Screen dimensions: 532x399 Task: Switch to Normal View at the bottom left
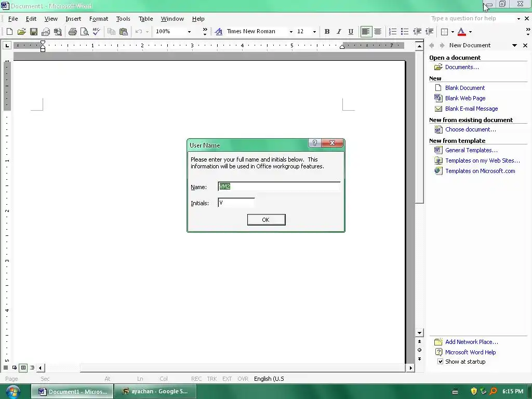click(x=5, y=367)
